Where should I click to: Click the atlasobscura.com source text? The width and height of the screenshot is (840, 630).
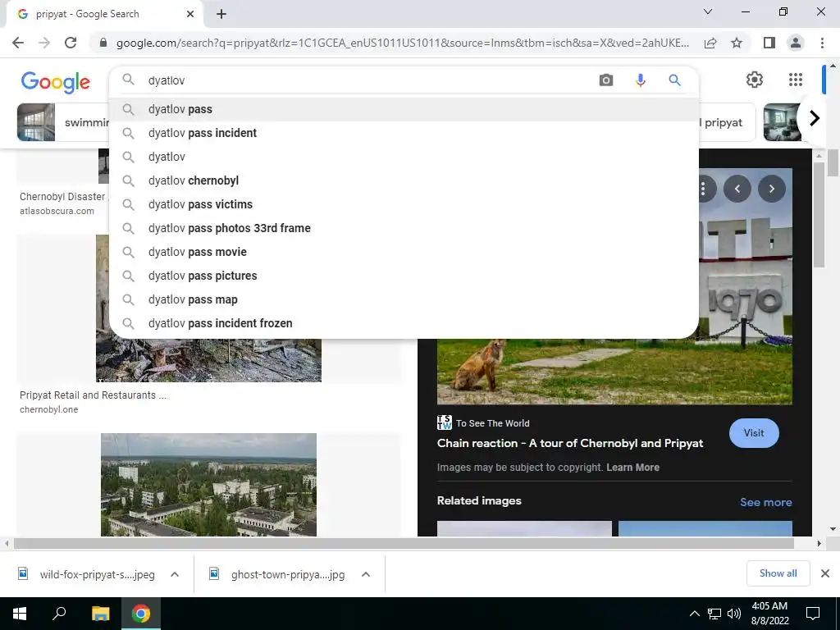click(57, 211)
